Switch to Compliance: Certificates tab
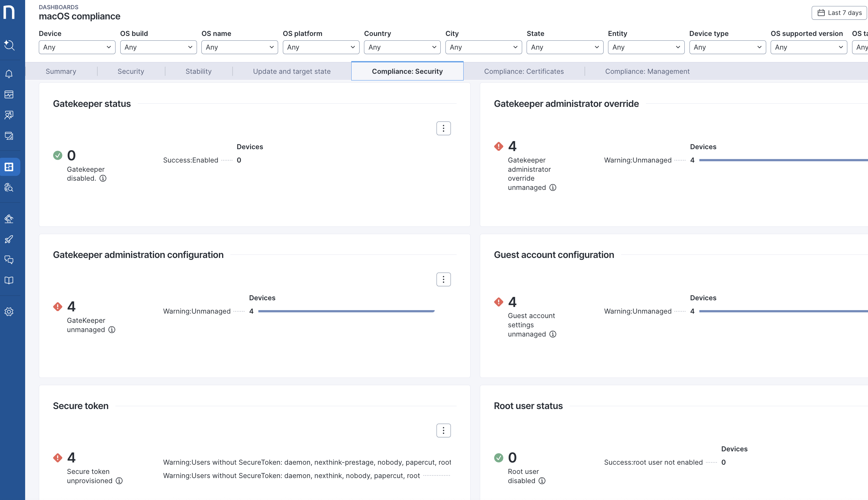Image resolution: width=868 pixels, height=500 pixels. pos(523,72)
